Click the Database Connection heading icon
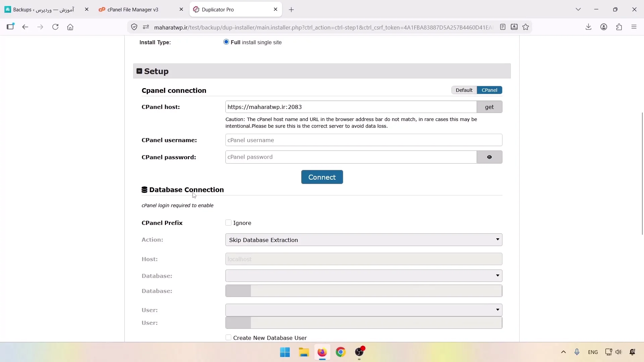644x362 pixels. pos(145,190)
